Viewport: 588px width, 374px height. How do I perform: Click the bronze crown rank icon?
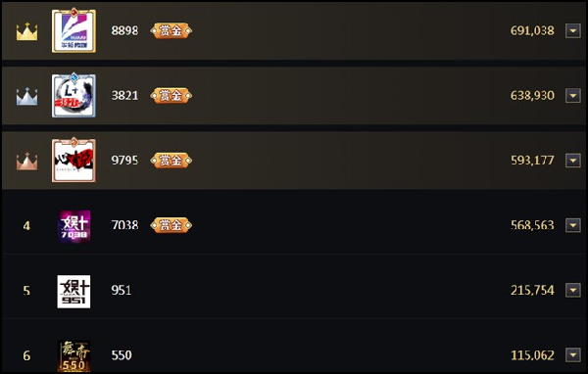26,162
